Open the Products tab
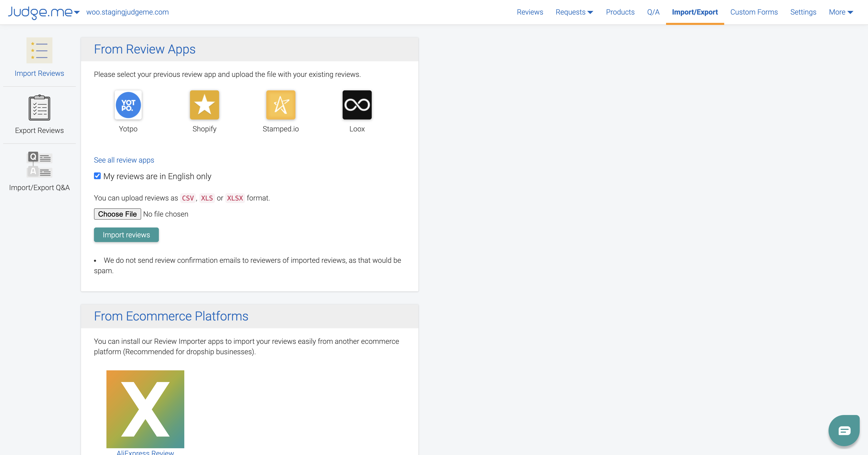Image resolution: width=868 pixels, height=455 pixels. (620, 12)
